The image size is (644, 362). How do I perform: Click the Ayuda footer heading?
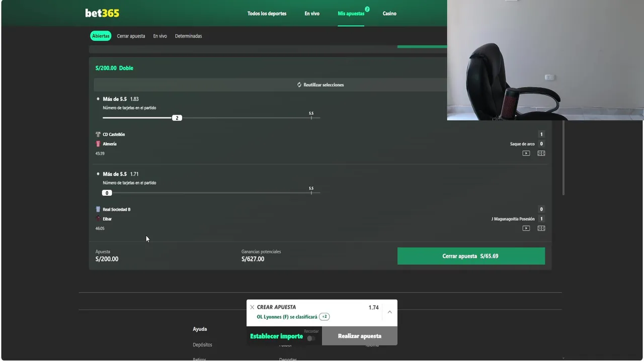click(x=200, y=329)
